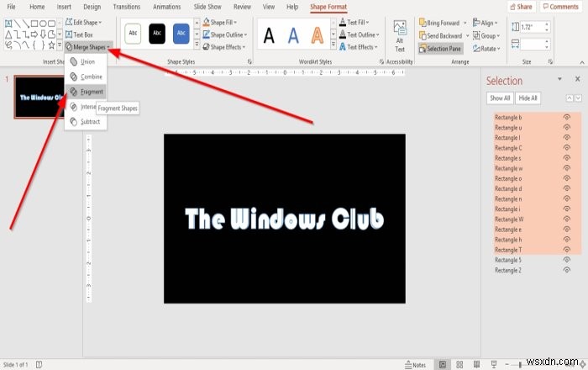Toggle visibility of Rectangle W
The image size is (588, 370).
pyautogui.click(x=567, y=219)
